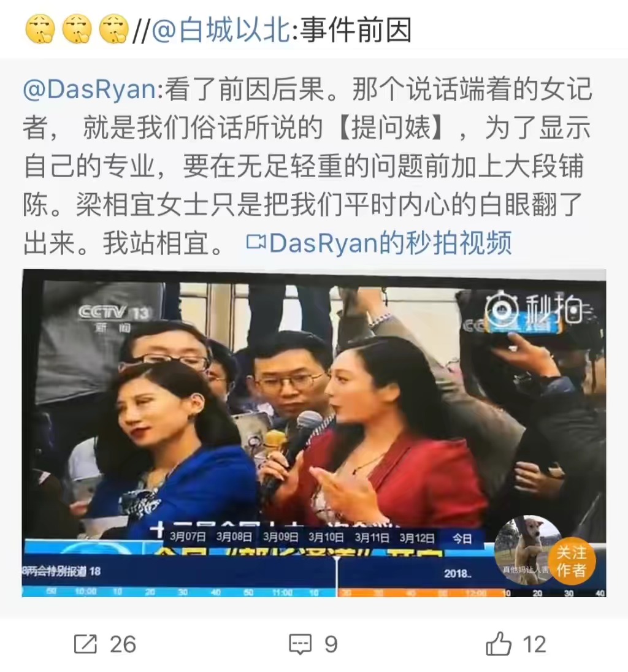The width and height of the screenshot is (628, 672).
Task: Open @DasRyan user profile
Action: coord(90,90)
